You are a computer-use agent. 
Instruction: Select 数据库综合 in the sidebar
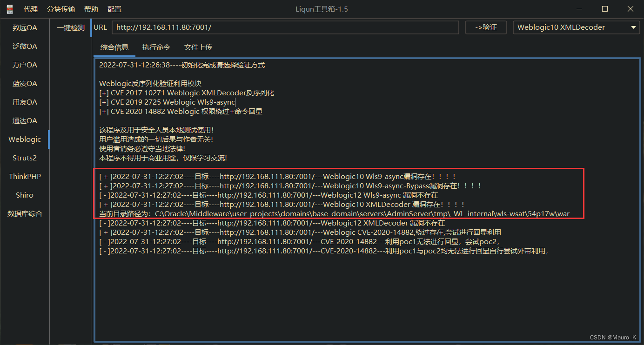point(25,214)
